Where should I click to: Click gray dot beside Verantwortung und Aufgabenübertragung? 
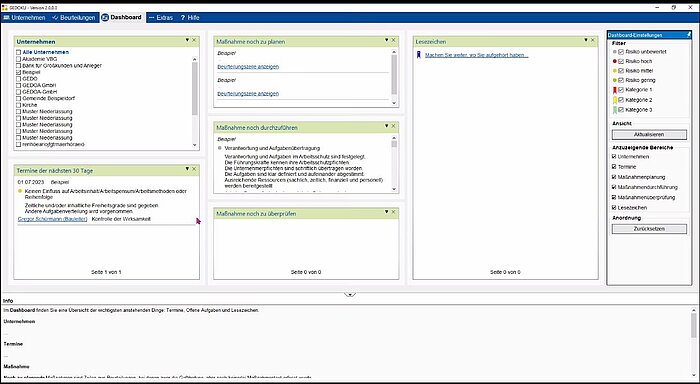[220, 148]
